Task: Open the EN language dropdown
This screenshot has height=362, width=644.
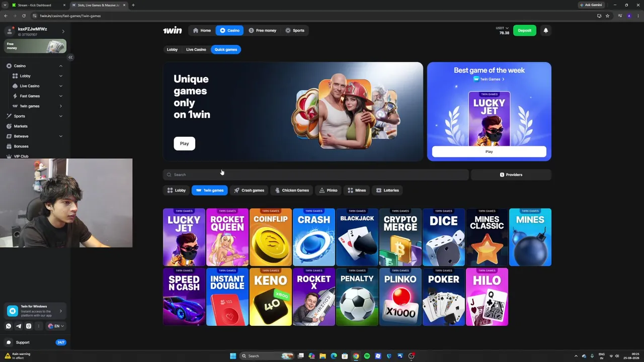Action: coord(55,326)
